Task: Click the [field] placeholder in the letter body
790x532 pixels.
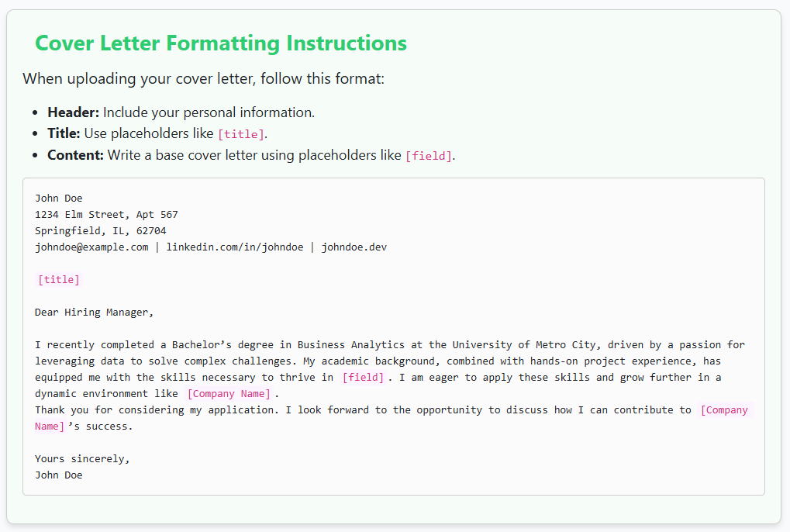Action: (363, 378)
